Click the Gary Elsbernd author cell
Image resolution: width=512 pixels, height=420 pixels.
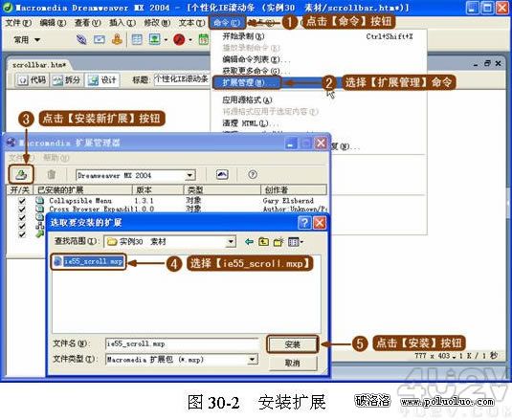tap(288, 201)
